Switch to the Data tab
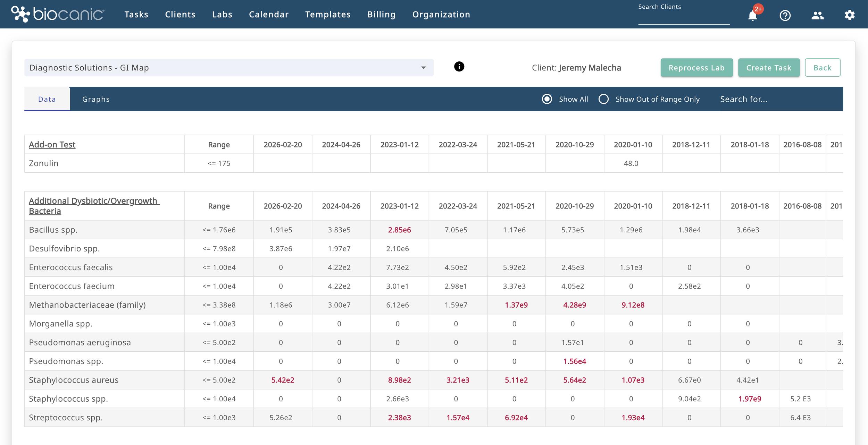 pos(47,99)
